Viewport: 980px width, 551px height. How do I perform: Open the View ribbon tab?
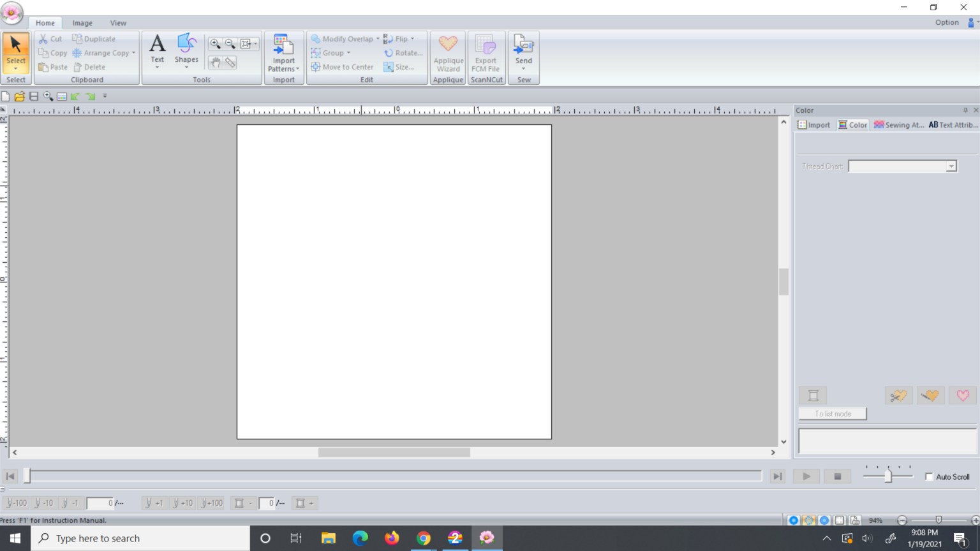118,23
